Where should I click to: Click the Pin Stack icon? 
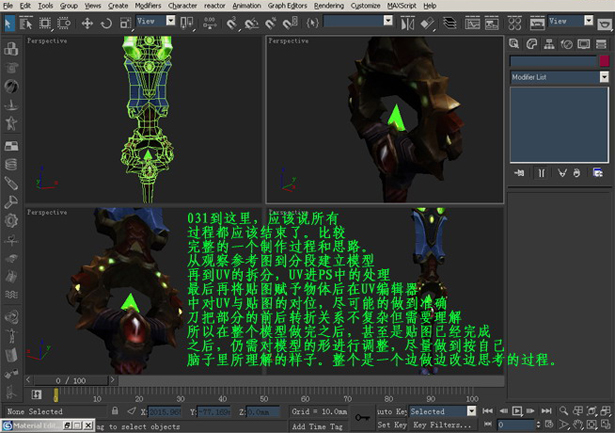pos(519,173)
